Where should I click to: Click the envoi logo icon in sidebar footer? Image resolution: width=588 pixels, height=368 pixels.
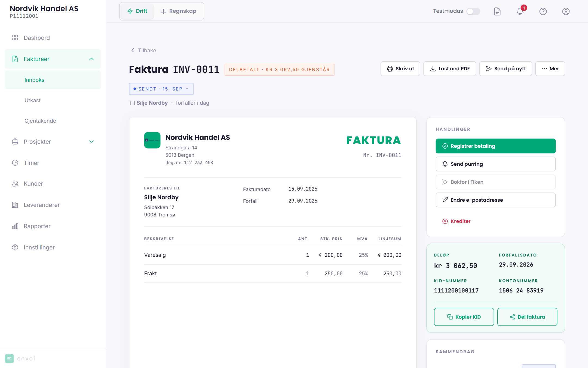(9, 358)
